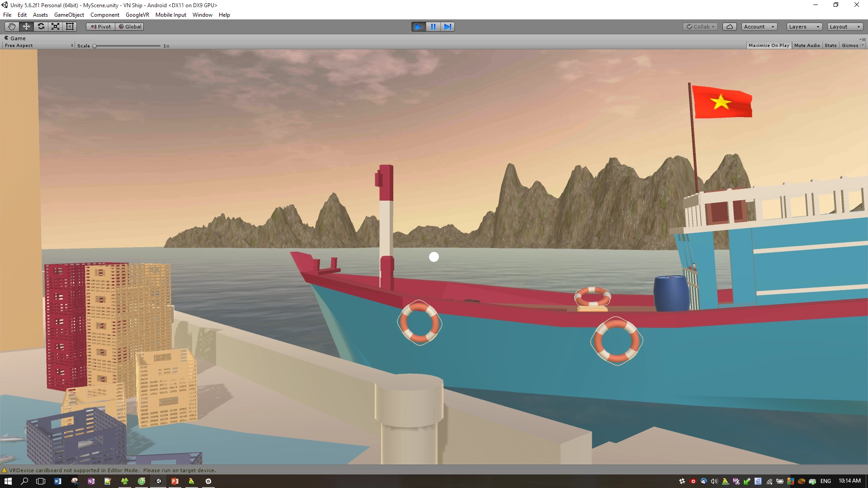The image size is (868, 488).
Task: Select the Scale tool
Action: click(55, 27)
